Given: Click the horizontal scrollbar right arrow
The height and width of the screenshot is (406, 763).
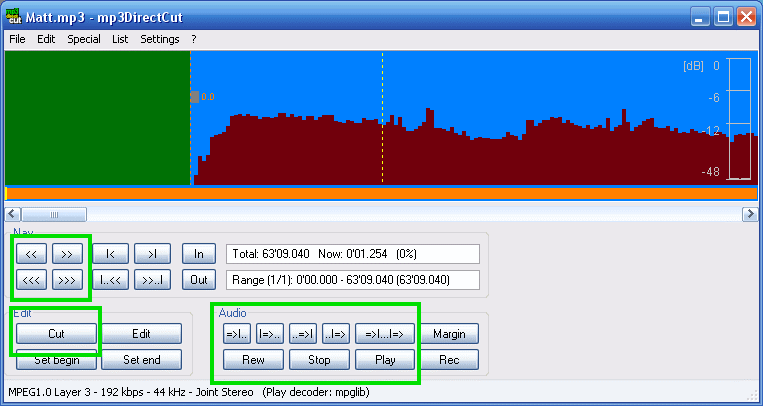Looking at the screenshot, I should pos(749,214).
